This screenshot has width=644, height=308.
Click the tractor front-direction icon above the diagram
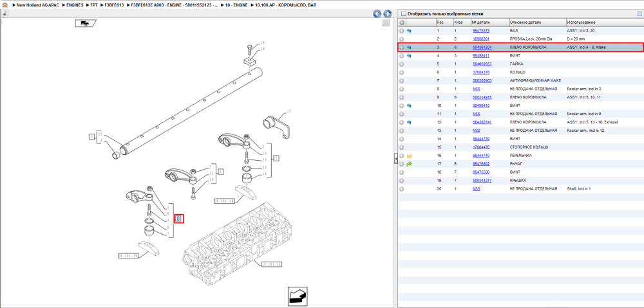point(85,23)
